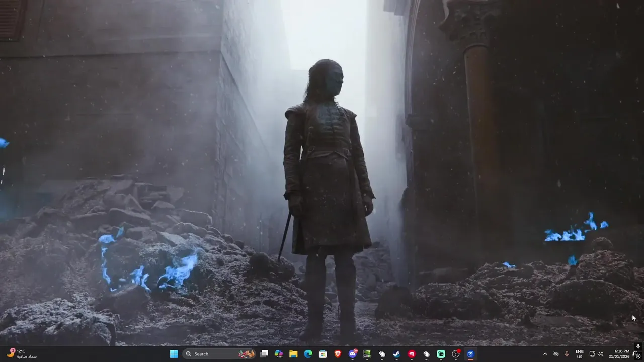
Task: Click the white microphone overlay icon
Action: (638, 346)
